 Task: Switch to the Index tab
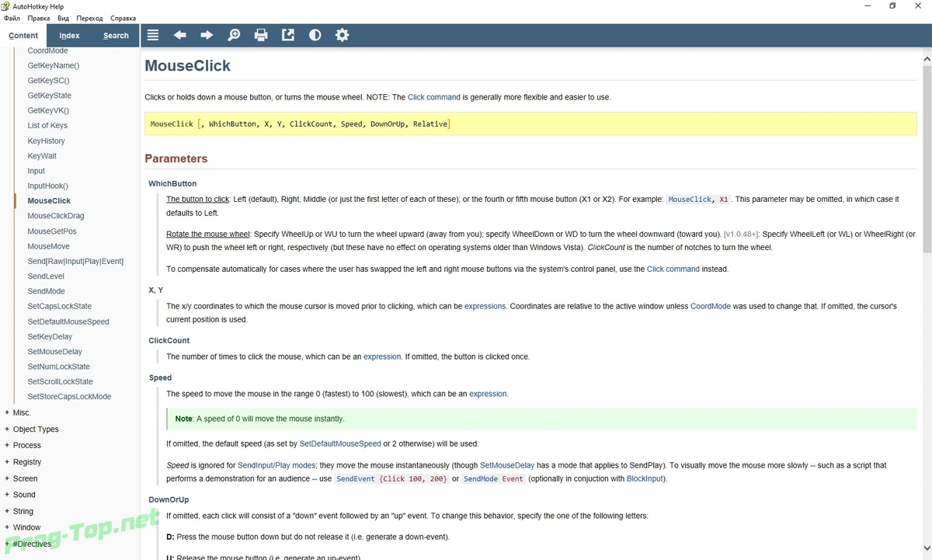[x=69, y=35]
